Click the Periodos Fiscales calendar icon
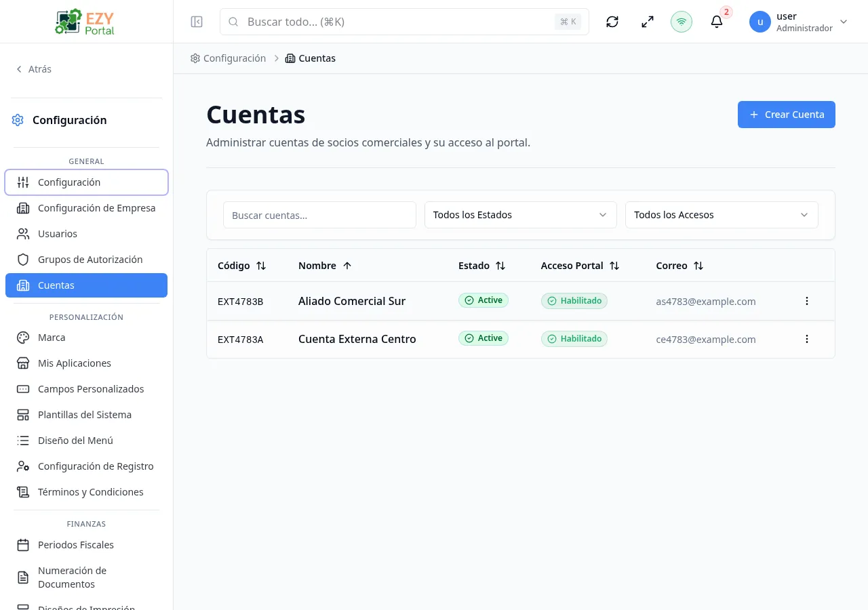The image size is (868, 610). tap(23, 545)
